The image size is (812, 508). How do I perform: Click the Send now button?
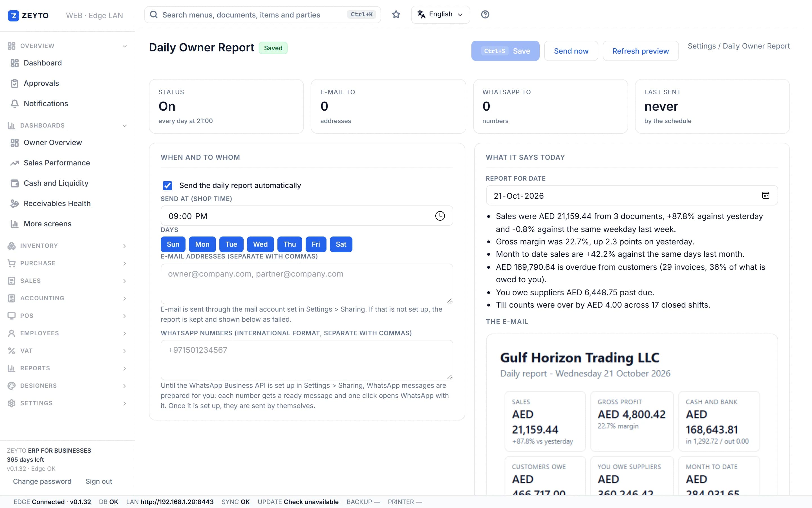[x=571, y=51]
